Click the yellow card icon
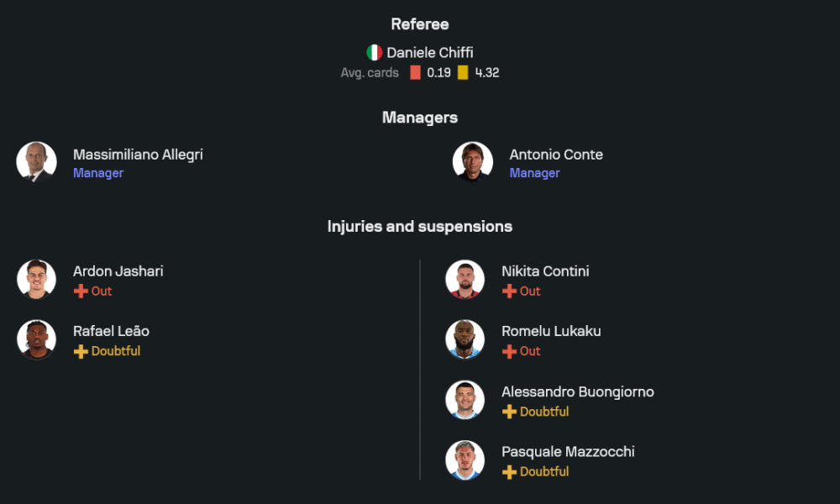The image size is (840, 504). [x=463, y=72]
